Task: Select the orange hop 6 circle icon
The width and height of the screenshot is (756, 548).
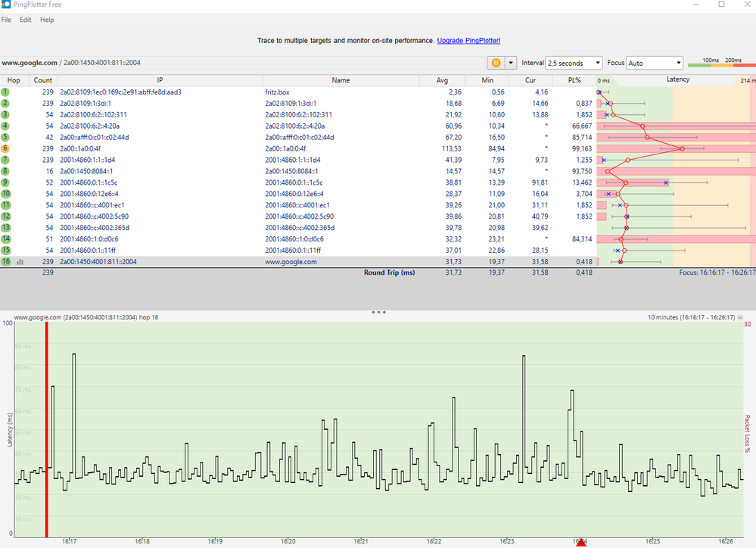Action: [5, 148]
